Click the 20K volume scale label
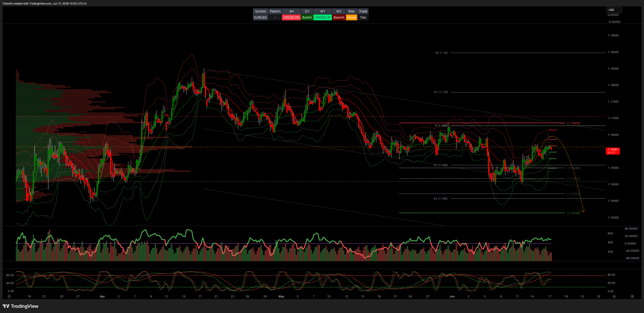Image resolution: width=644 pixels, height=313 pixels. (x=610, y=252)
